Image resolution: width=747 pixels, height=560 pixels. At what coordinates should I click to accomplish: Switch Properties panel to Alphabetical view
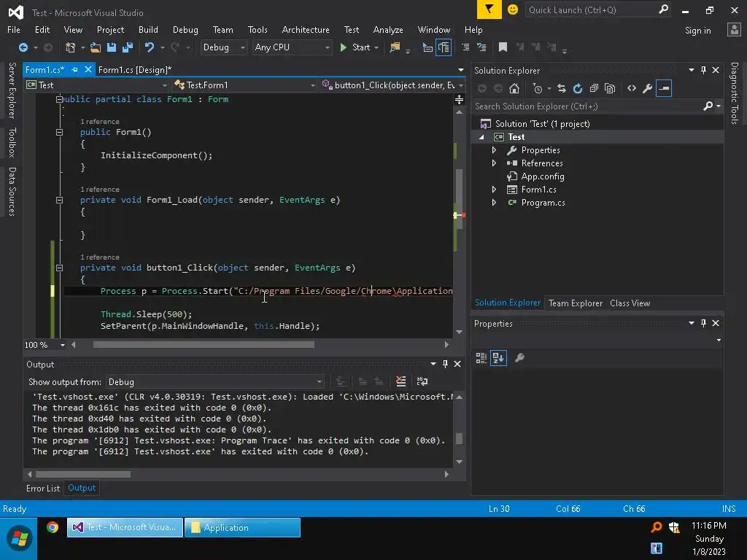coord(498,357)
